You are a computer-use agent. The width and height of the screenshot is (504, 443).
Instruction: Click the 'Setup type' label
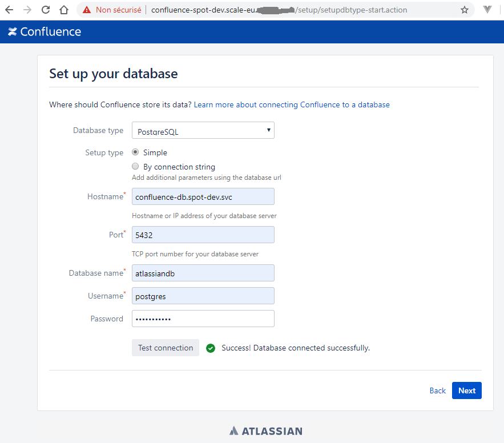104,152
